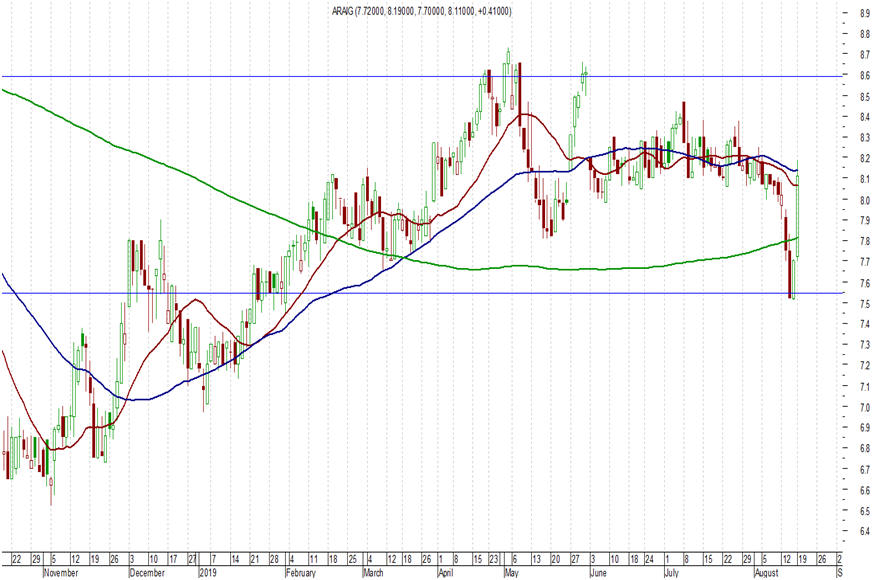Click date label 5 under November
Viewport: 874px width, 580px height.
click(x=54, y=559)
